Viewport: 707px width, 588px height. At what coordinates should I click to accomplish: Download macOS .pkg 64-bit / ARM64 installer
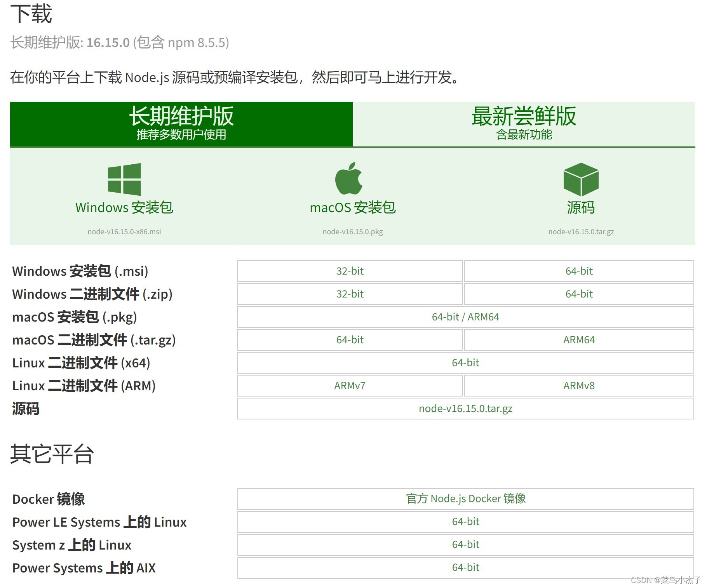(x=465, y=317)
